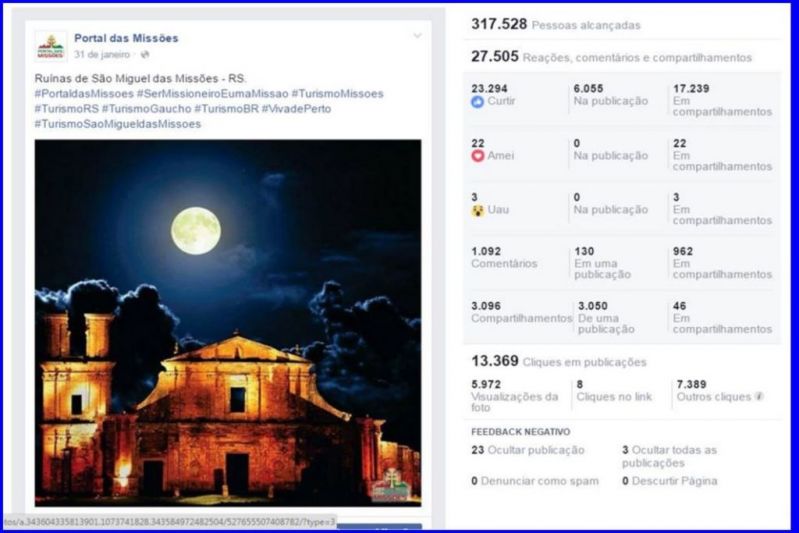799x533 pixels.
Task: Click the #TurismoGaucho hashtag
Action: [x=148, y=109]
